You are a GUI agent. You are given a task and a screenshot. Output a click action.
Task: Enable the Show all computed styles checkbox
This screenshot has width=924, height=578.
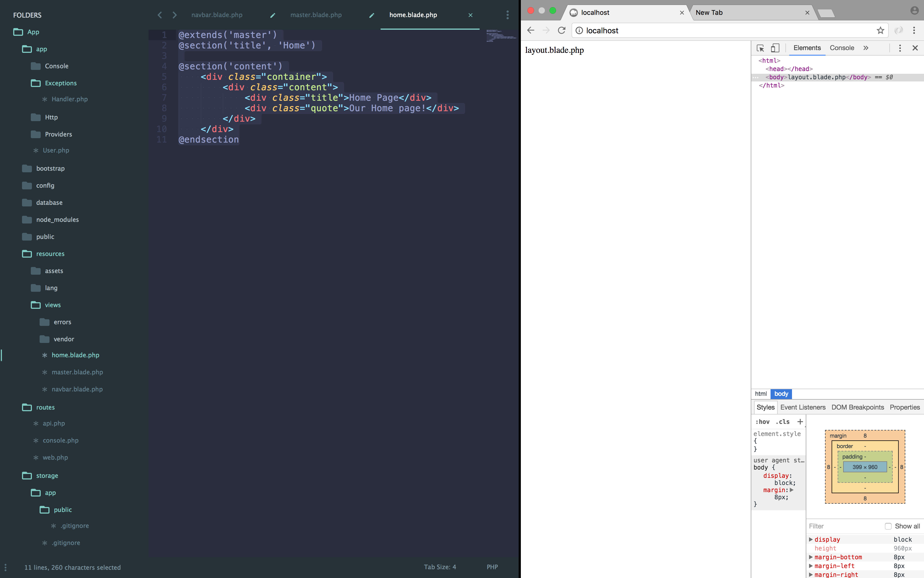click(888, 526)
